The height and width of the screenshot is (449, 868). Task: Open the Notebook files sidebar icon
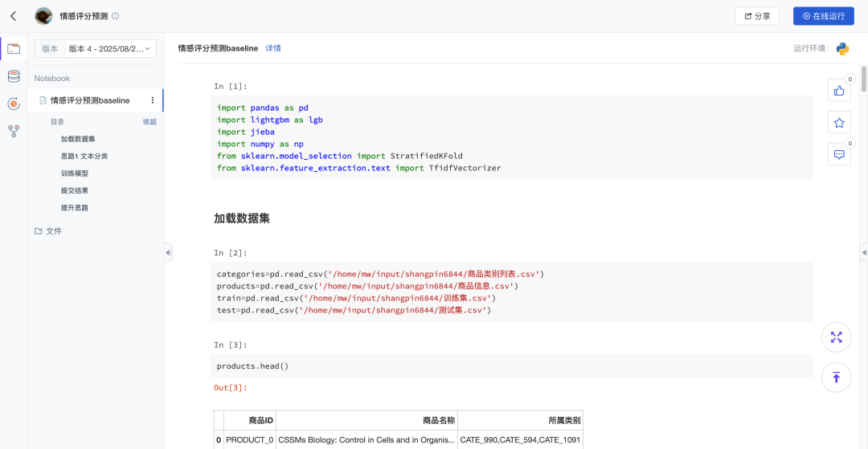click(x=14, y=49)
